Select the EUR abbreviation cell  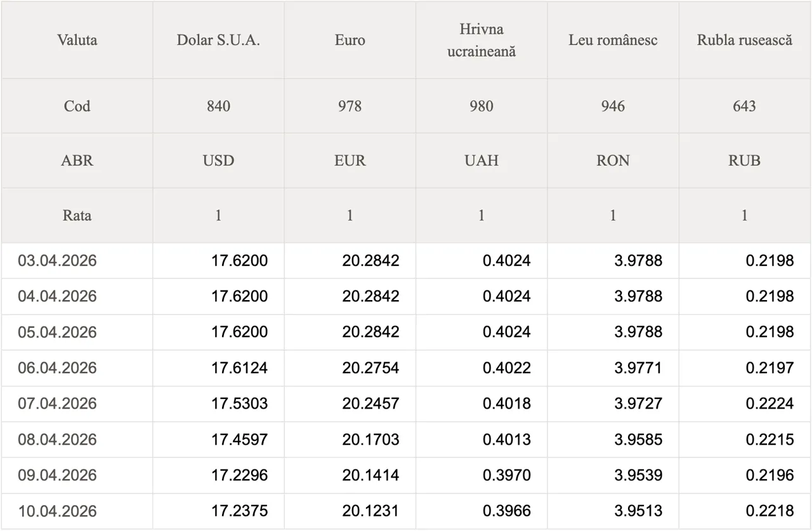point(350,161)
